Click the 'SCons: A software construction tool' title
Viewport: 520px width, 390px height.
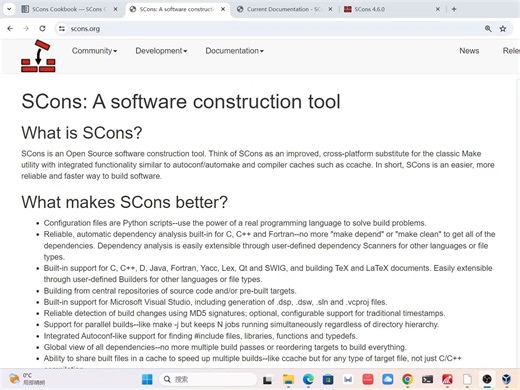pyautogui.click(x=181, y=101)
